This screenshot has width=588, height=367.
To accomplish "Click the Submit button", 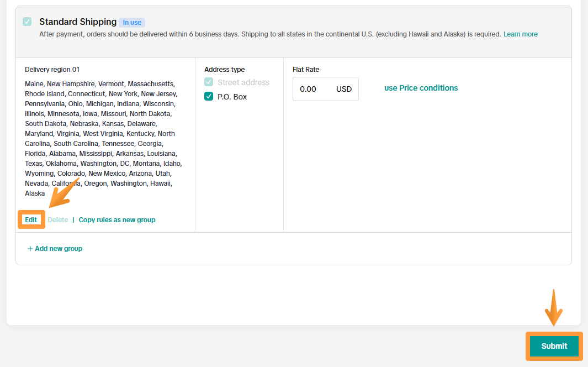I will click(x=554, y=346).
